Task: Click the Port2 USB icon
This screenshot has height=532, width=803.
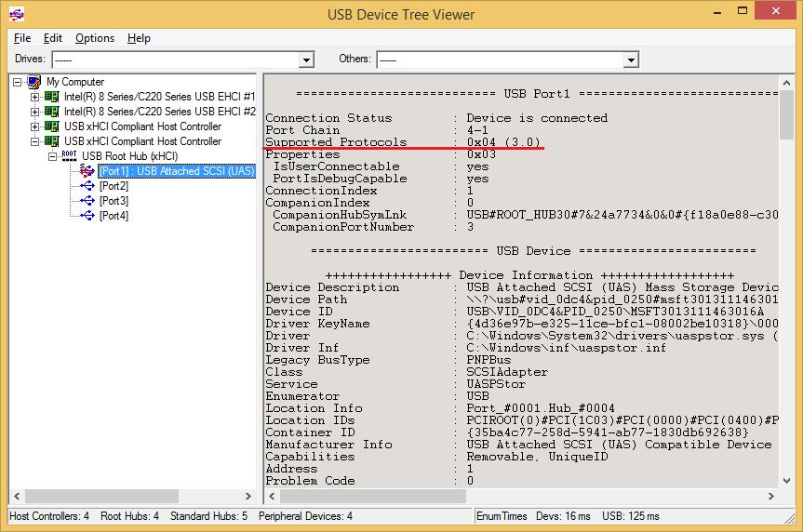Action: click(x=87, y=185)
